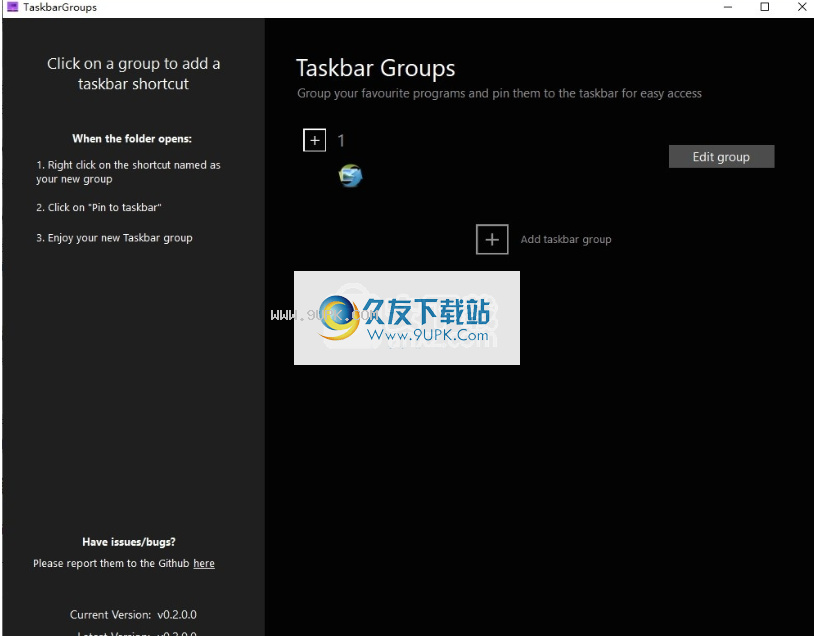Screen dimensions: 814x636
Task: Click the TaskbarGroups title bar app icon
Action: pos(12,7)
